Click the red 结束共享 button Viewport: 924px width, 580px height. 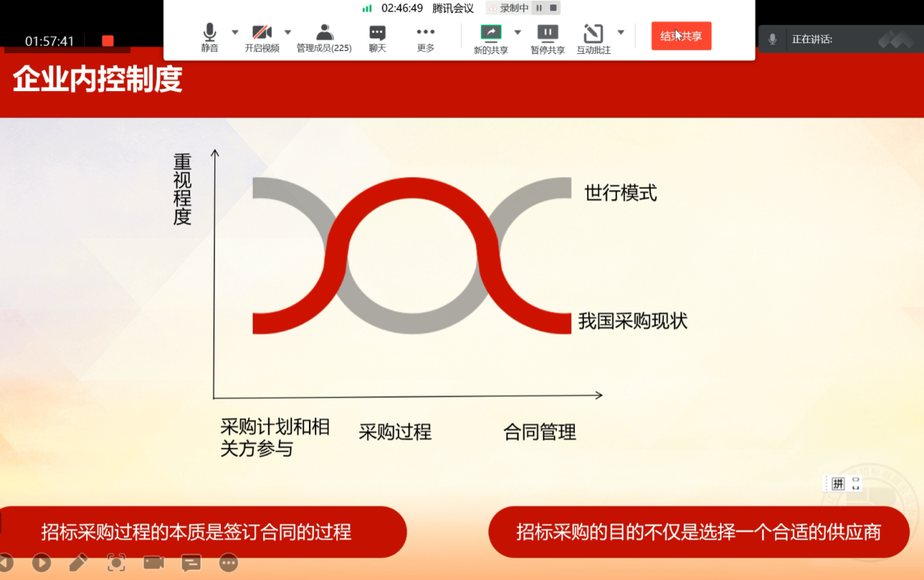click(x=681, y=36)
